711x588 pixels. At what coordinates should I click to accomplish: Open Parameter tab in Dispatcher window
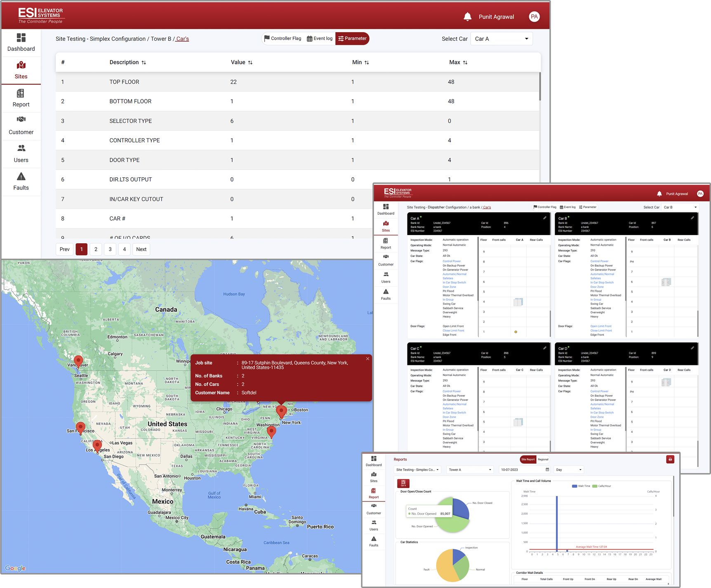tap(588, 207)
